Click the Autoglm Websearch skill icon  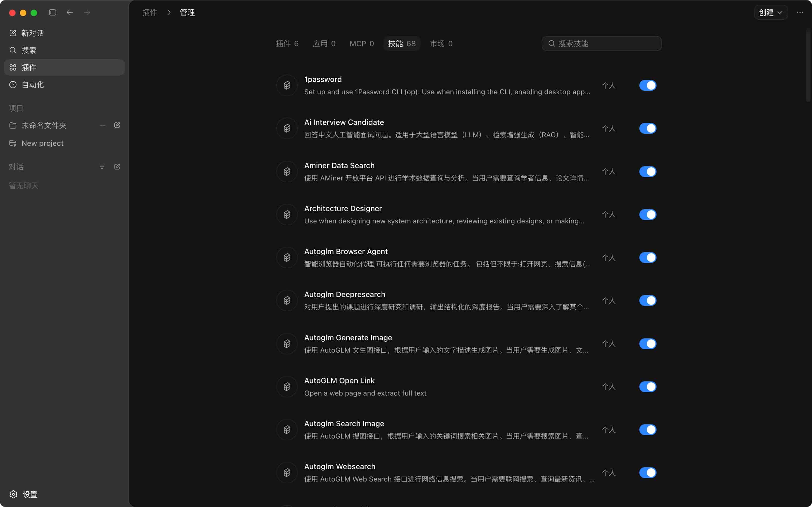287,472
